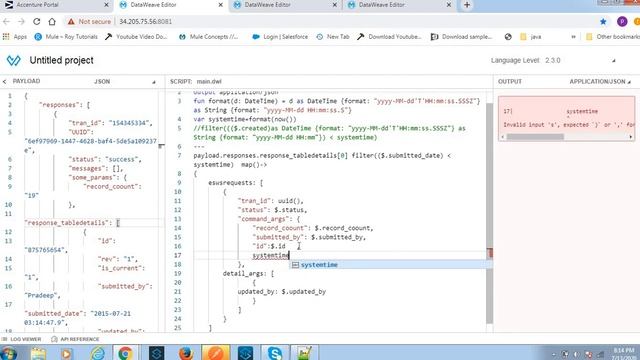Open the green chart taskbar application
The height and width of the screenshot is (360, 640).
pyautogui.click(x=304, y=353)
